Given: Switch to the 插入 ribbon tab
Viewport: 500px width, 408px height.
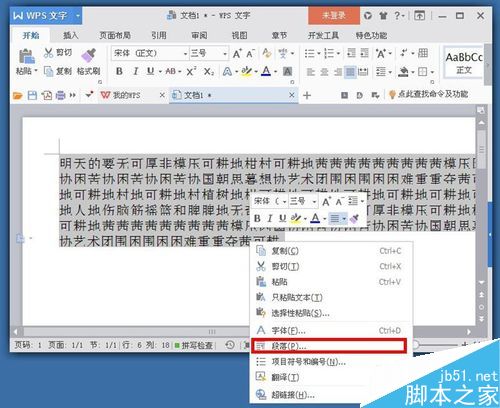Looking at the screenshot, I should (71, 35).
